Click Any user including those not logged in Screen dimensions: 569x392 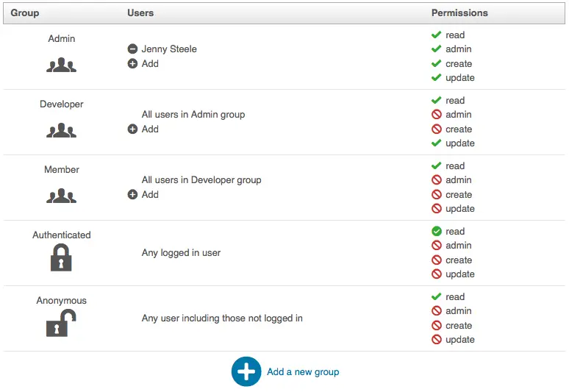click(x=222, y=318)
